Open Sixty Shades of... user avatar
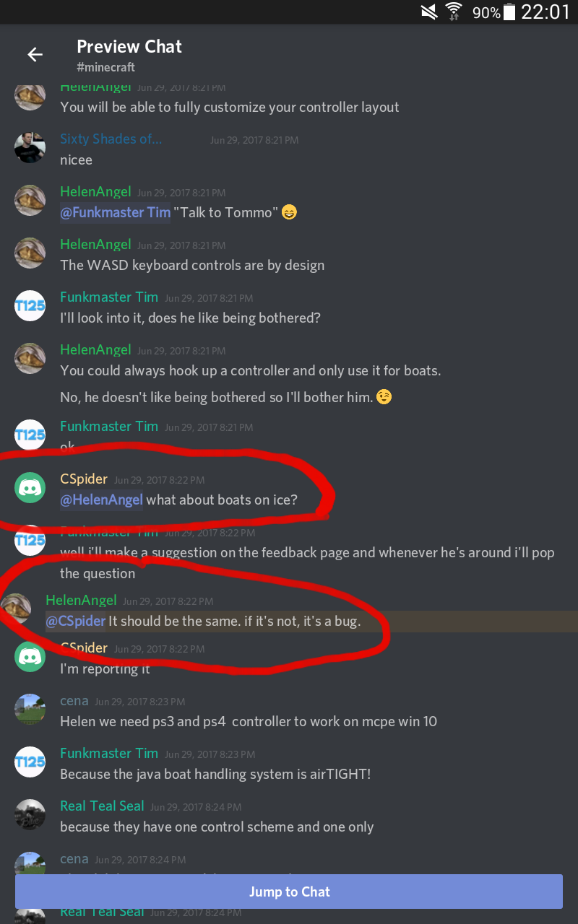This screenshot has height=924, width=578. point(30,147)
